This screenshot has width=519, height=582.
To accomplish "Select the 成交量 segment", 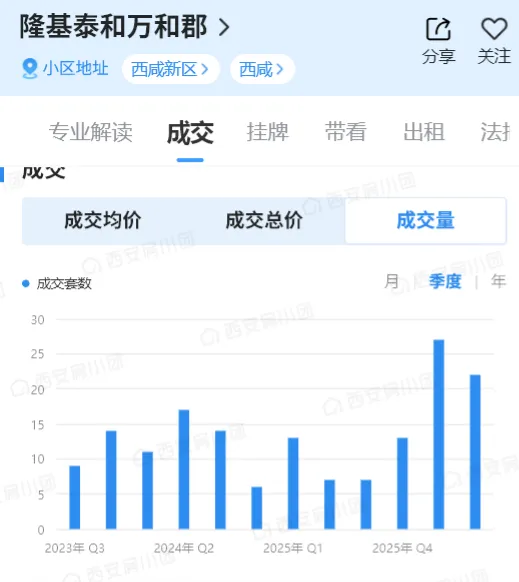I will (x=426, y=220).
